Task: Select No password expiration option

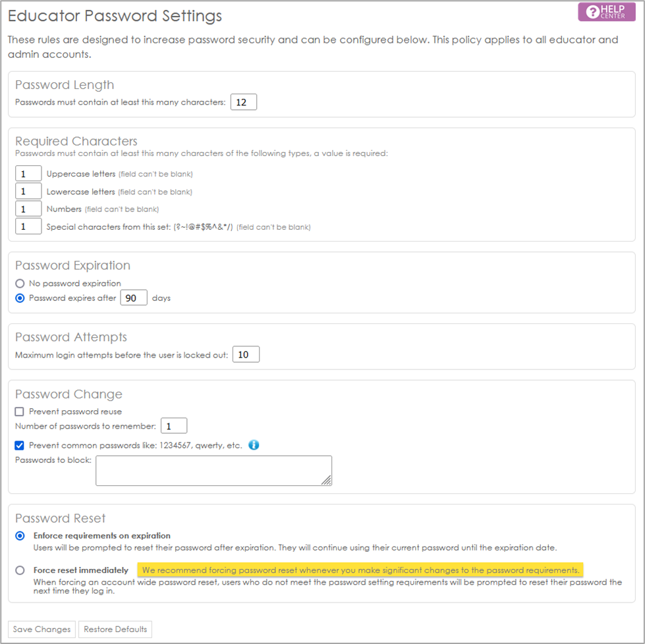Action: tap(20, 283)
